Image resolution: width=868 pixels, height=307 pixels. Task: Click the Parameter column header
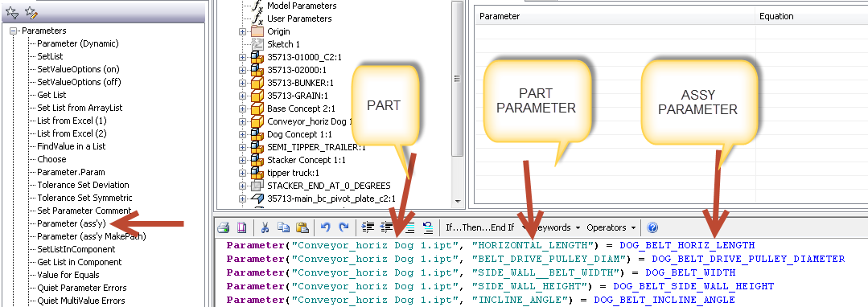point(615,17)
